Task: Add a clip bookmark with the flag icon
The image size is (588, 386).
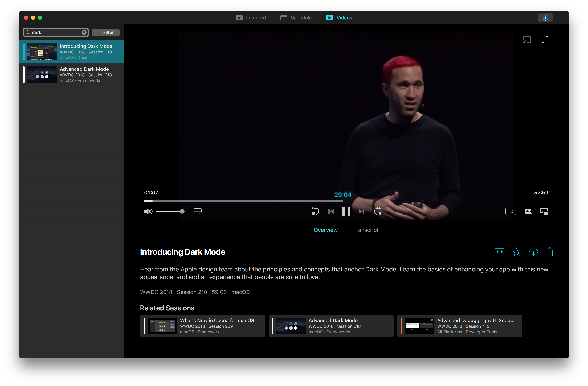Action: pos(528,211)
